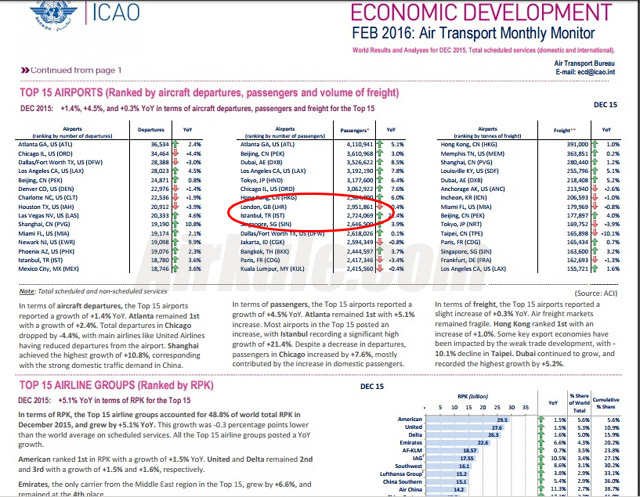The image size is (640, 497).
Task: Click the United 27.6 RPK bar
Action: pyautogui.click(x=464, y=427)
